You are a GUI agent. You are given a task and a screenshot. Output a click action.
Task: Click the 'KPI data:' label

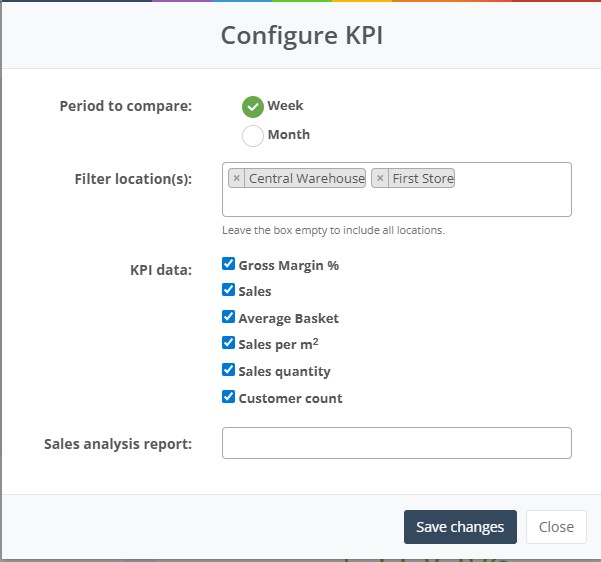(x=161, y=270)
